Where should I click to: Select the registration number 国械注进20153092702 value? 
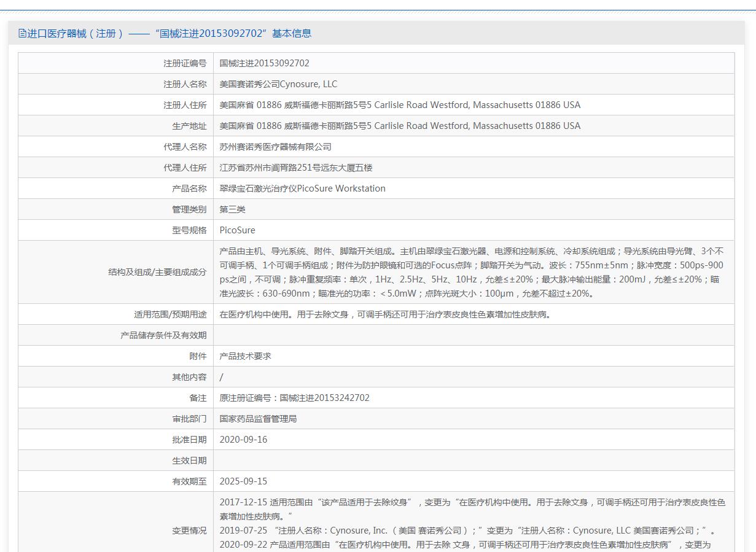tap(264, 63)
